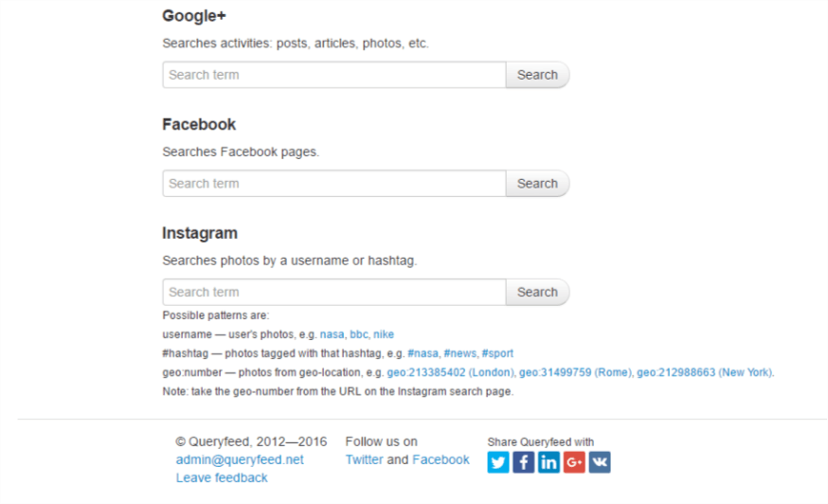Image resolution: width=828 pixels, height=504 pixels.
Task: Select the New York geo-location link
Action: [704, 372]
